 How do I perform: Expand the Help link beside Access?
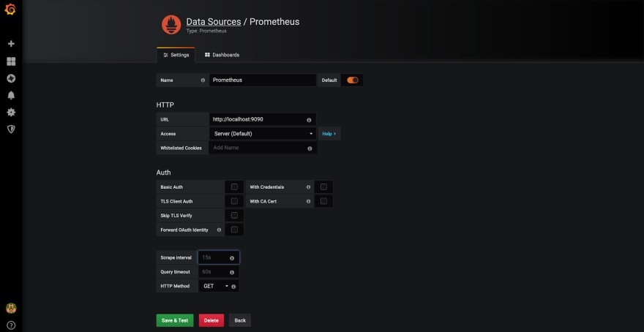pyautogui.click(x=329, y=134)
